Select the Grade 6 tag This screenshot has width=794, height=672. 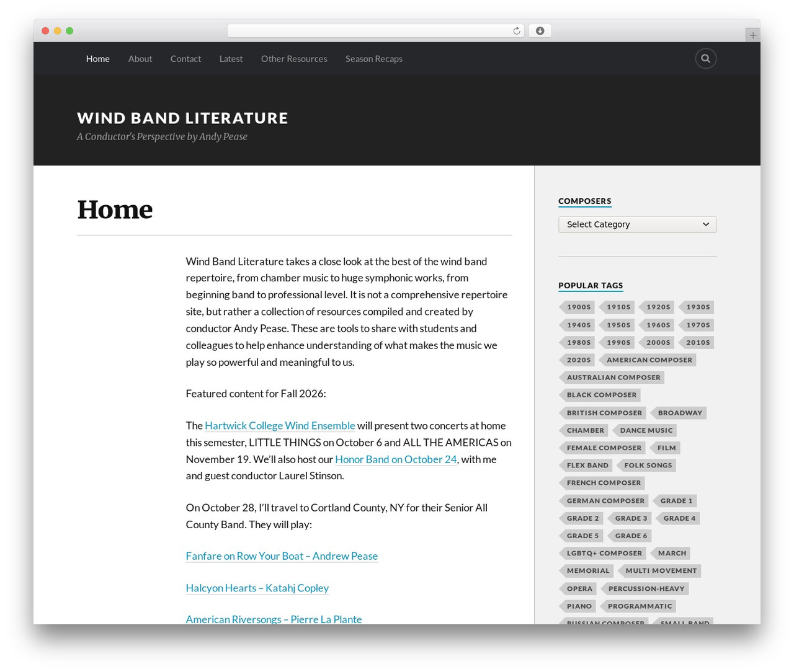629,536
